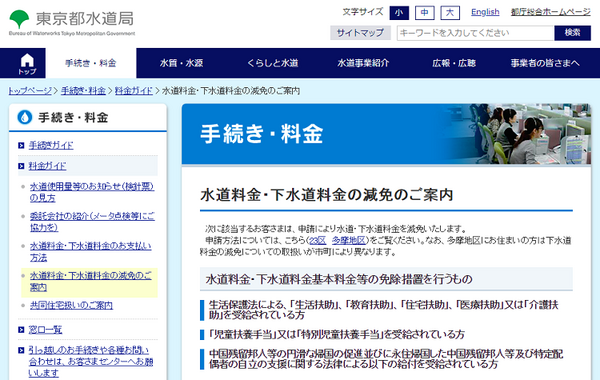This screenshot has width=600, height=380.
Task: Open 都庁総合ホームページ link
Action: [551, 12]
